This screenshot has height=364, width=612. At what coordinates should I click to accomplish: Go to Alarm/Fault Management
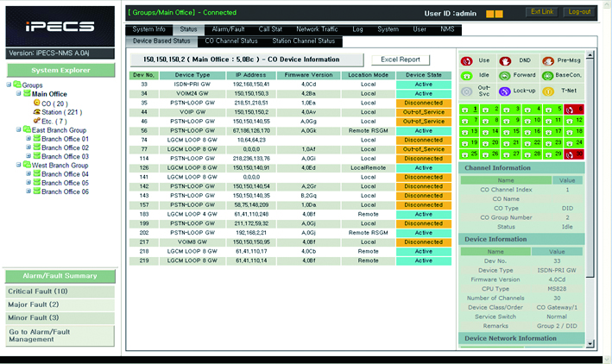pos(60,336)
